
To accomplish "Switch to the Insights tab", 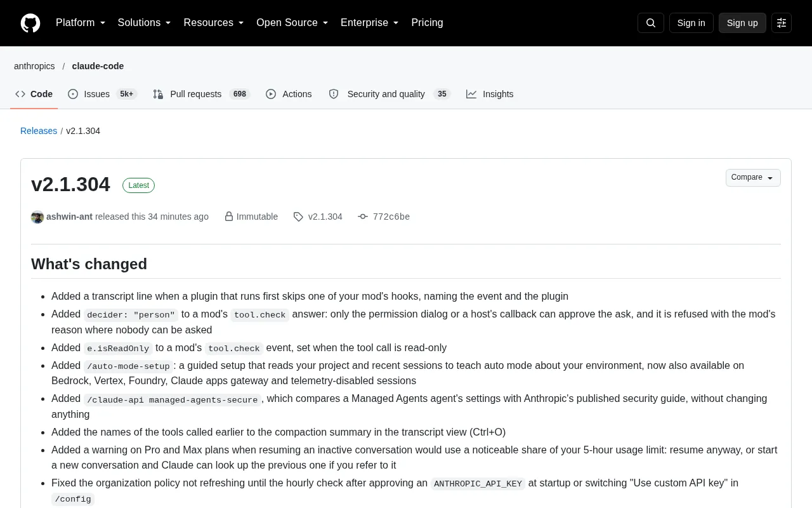I will [x=490, y=94].
